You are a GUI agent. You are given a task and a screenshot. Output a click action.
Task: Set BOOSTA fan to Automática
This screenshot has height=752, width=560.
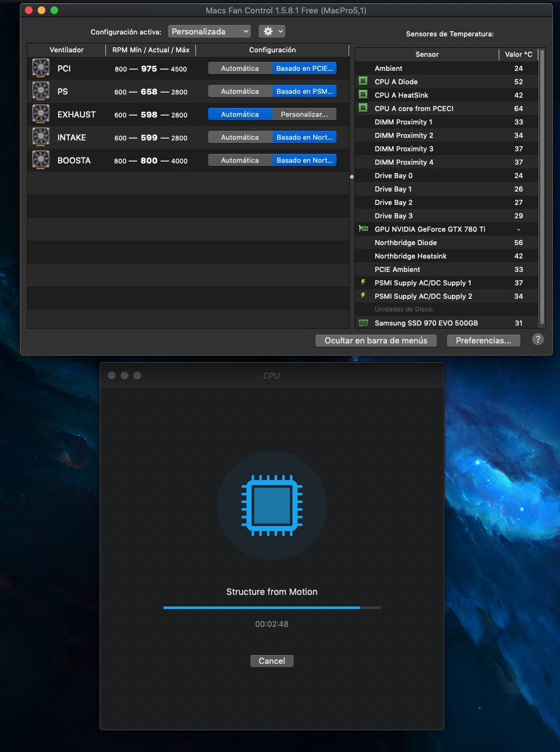240,160
